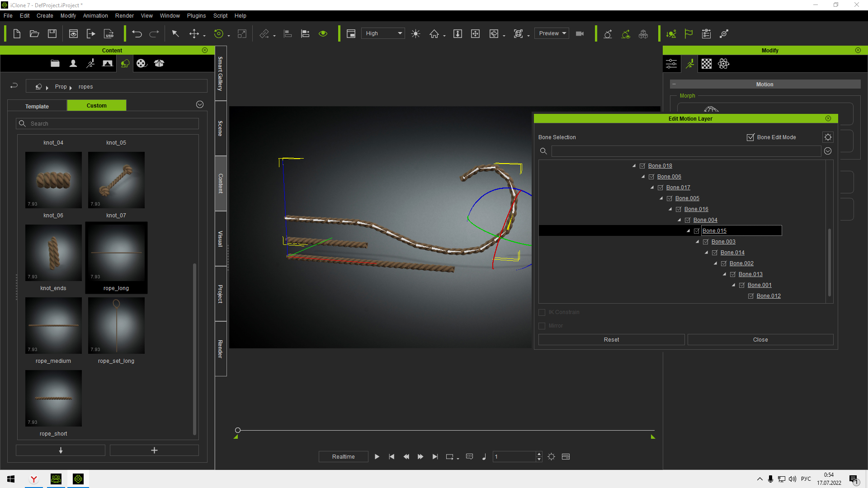
Task: Click the Undo arrow icon
Action: pos(137,34)
